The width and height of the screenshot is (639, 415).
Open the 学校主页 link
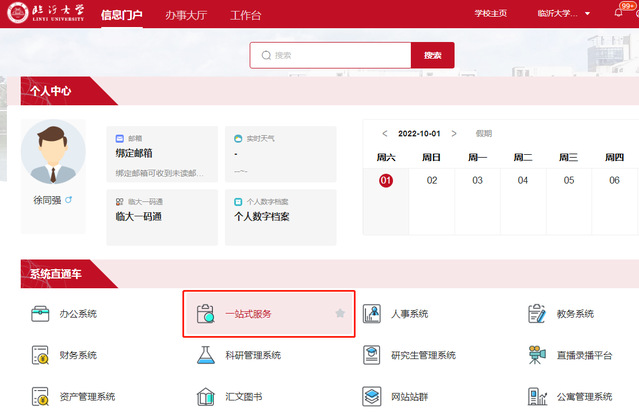pos(491,14)
